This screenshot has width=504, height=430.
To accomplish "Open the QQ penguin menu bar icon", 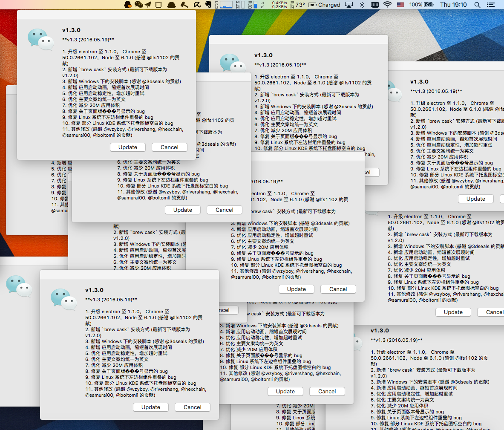I will click(x=128, y=5).
